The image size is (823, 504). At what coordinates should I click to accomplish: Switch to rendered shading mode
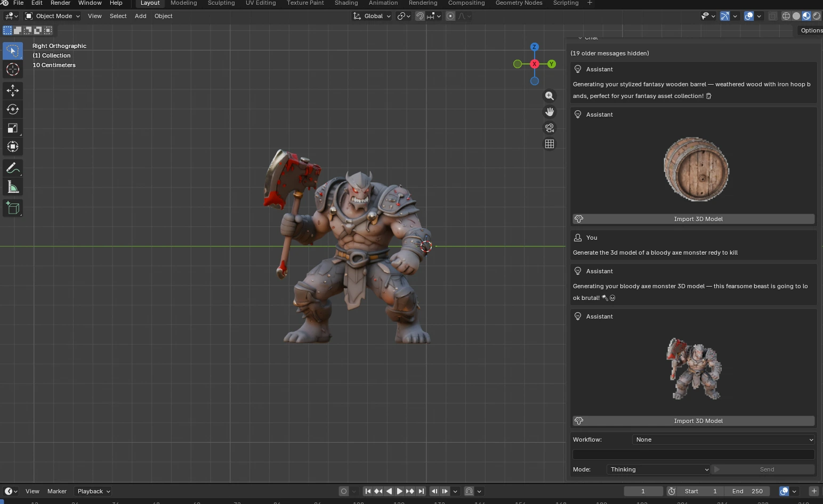[x=817, y=16]
